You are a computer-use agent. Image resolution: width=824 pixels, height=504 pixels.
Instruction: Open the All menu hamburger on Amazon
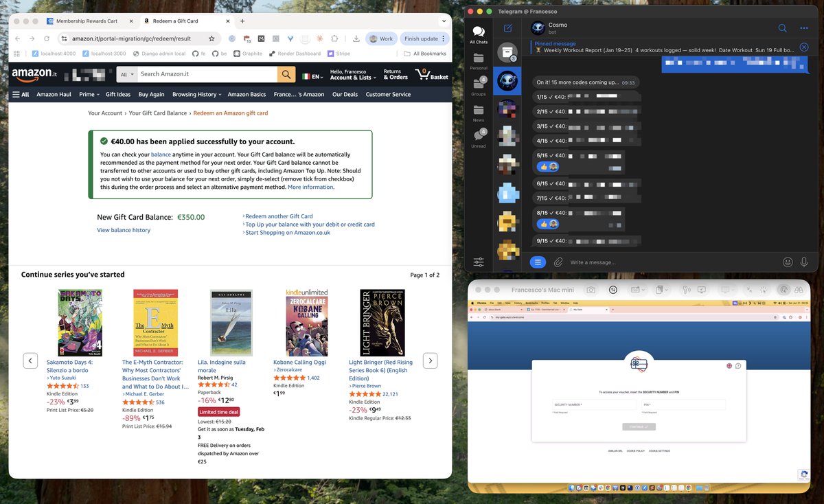[21, 94]
